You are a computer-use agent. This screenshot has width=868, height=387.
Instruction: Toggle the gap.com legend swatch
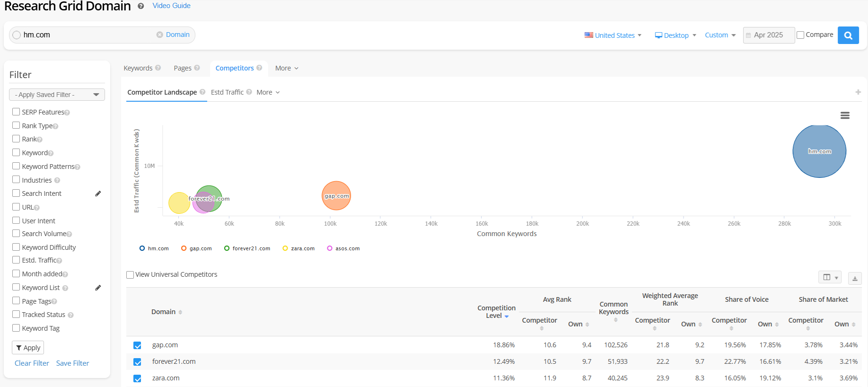[184, 248]
